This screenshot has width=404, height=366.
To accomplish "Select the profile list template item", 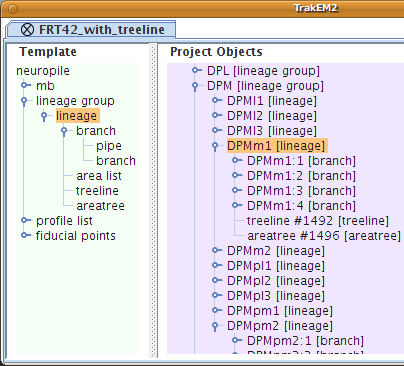I will (64, 221).
